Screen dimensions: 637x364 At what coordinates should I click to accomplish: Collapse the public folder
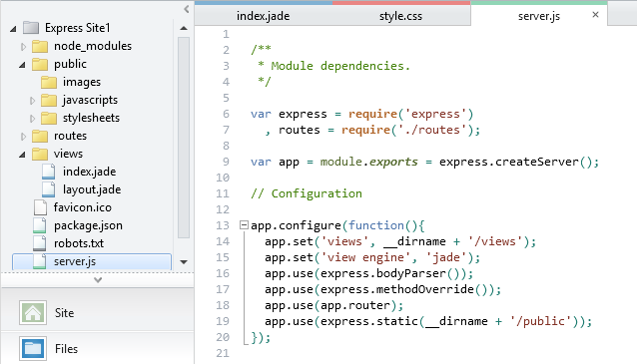[22, 65]
